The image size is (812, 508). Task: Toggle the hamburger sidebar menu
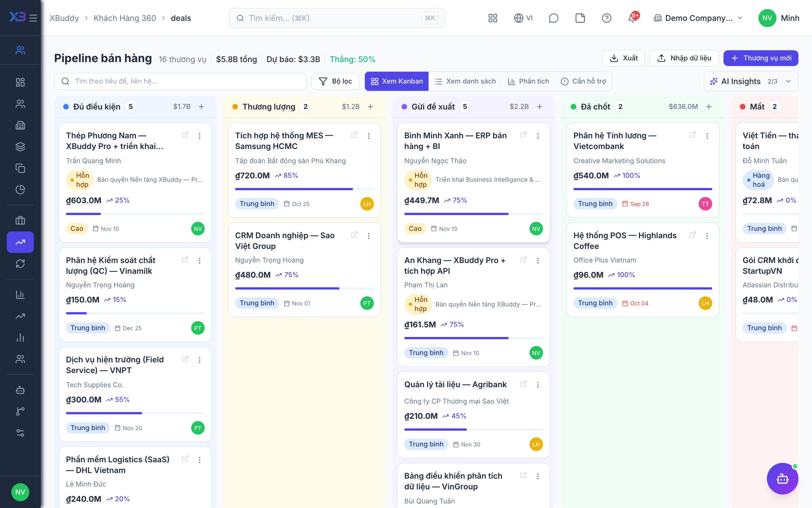tap(33, 18)
